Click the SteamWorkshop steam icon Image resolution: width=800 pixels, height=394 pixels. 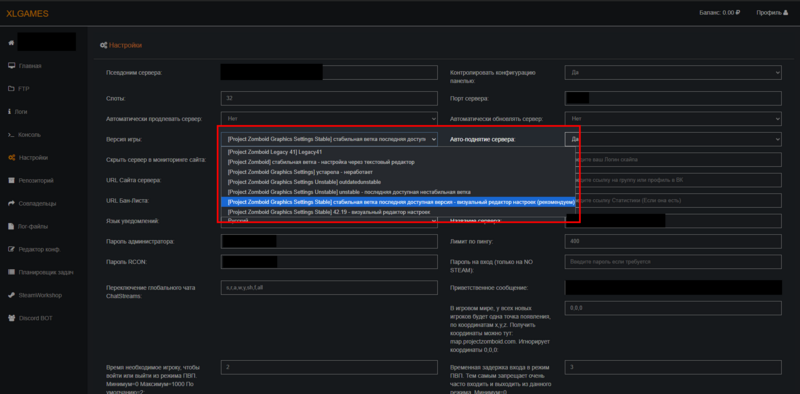(11, 295)
